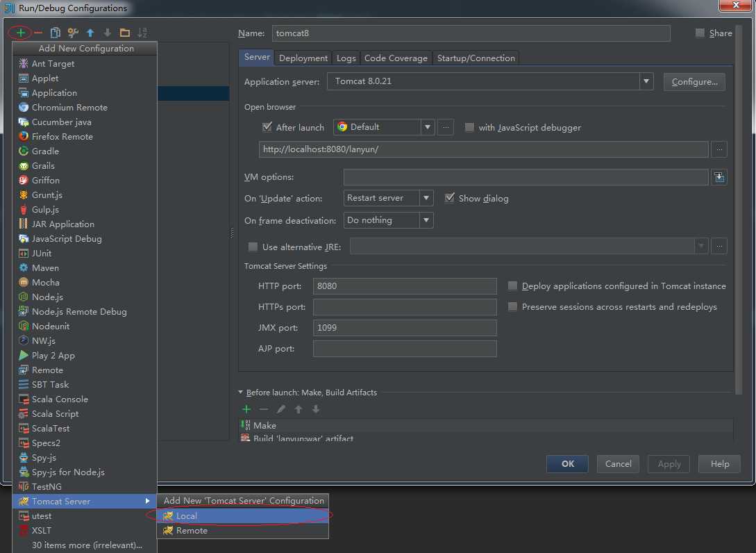Remove selected before-launch task
Viewport: 756px width, 553px height.
tap(264, 409)
